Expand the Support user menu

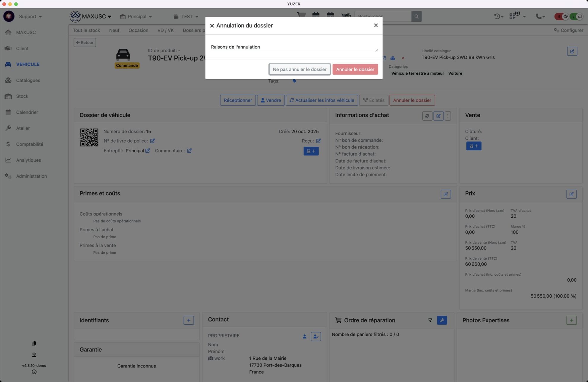click(x=30, y=16)
